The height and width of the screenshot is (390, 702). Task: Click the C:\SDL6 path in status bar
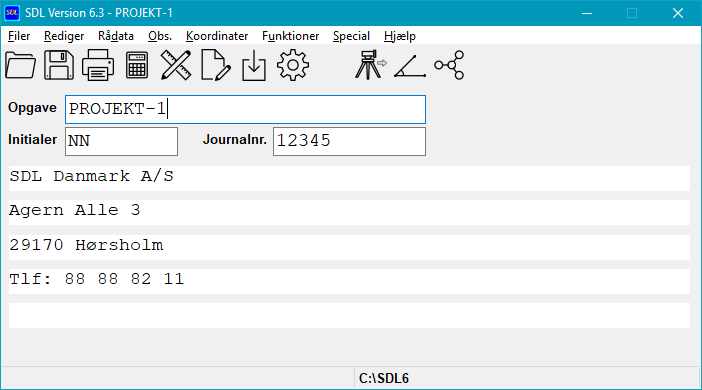(x=384, y=378)
